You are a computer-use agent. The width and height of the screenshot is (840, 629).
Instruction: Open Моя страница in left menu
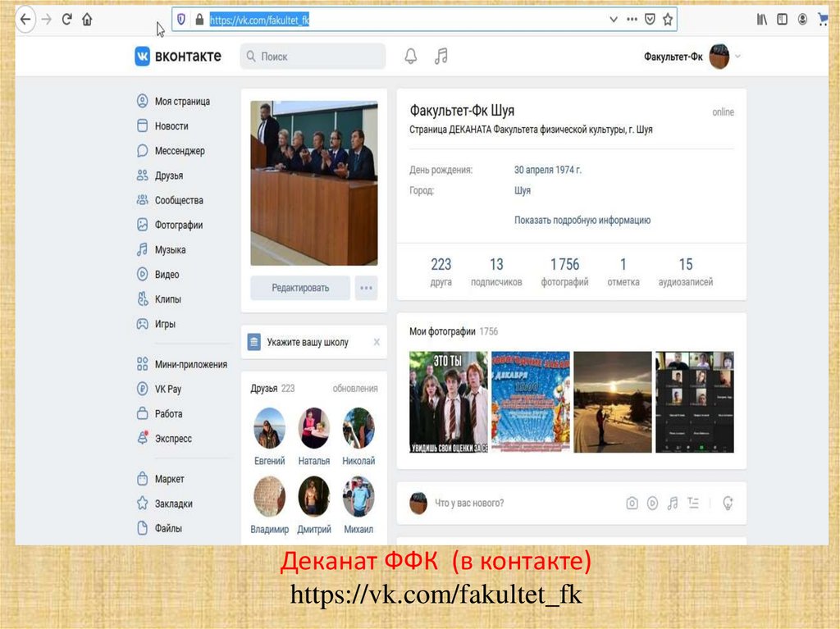click(182, 101)
